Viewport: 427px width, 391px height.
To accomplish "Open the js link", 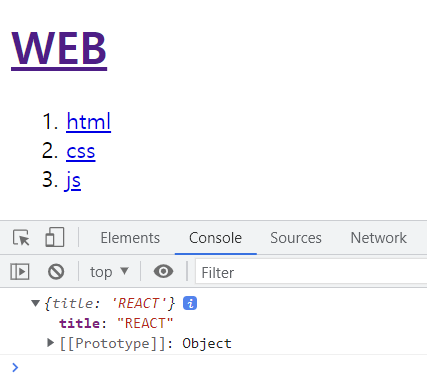I will tap(73, 181).
